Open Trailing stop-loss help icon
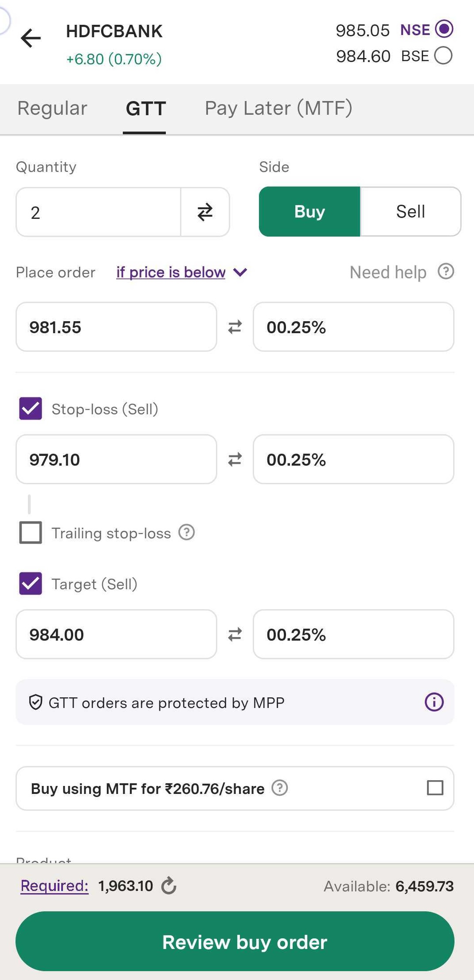The image size is (474, 980). click(187, 532)
